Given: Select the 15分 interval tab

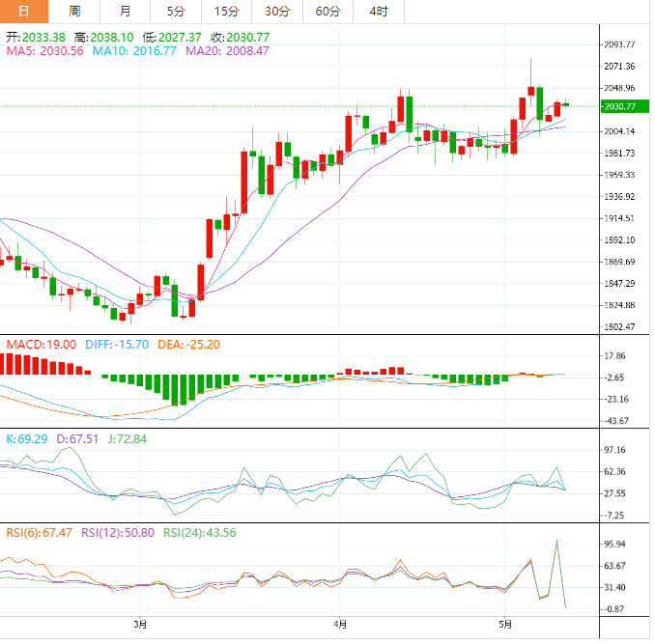Looking at the screenshot, I should pos(226,12).
